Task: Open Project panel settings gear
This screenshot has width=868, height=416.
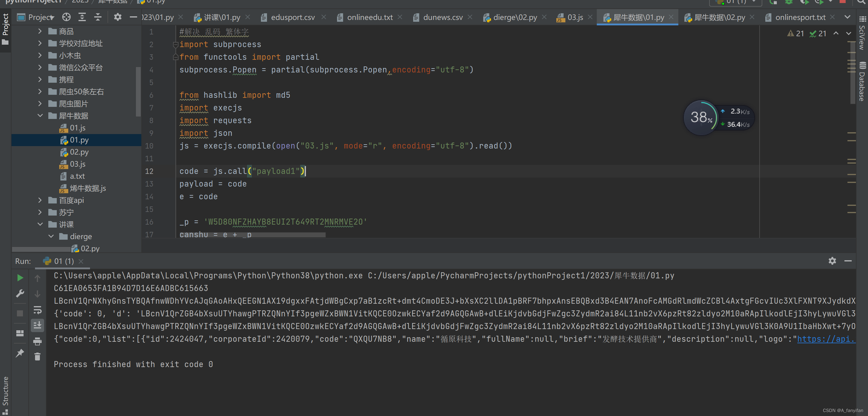Action: click(x=117, y=17)
